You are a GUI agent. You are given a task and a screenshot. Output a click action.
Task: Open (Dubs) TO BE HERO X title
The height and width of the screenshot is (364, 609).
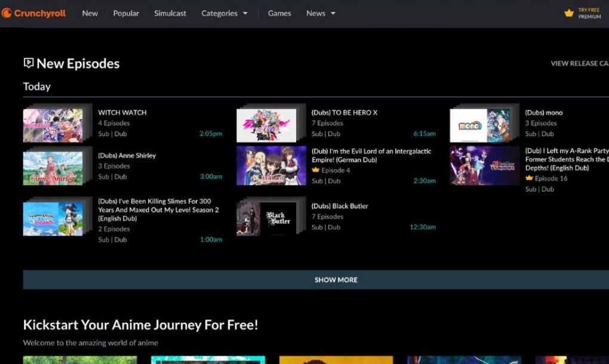(x=344, y=113)
